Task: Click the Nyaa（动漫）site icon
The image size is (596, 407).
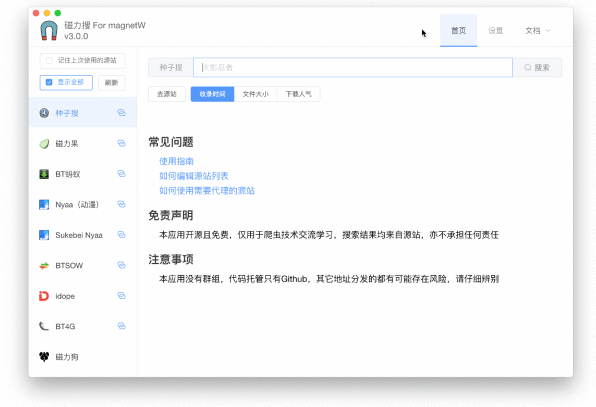Action: [x=44, y=204]
